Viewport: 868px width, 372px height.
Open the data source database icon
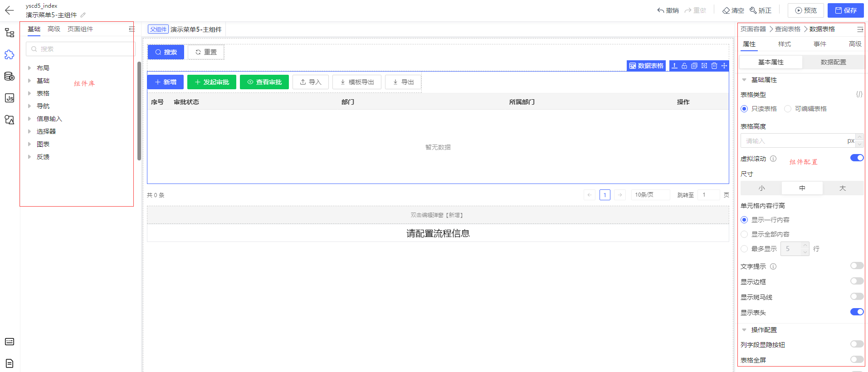[10, 76]
